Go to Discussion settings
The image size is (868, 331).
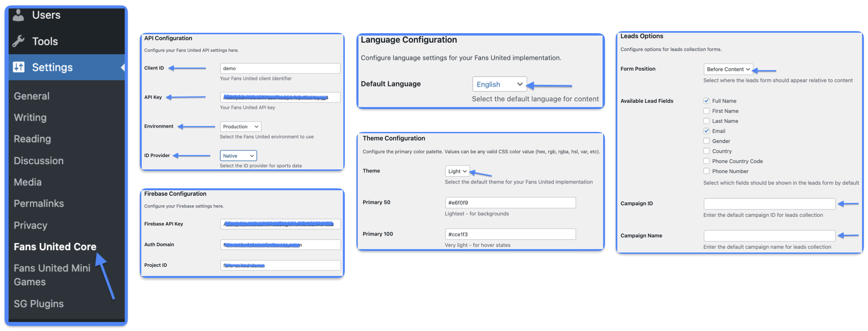(x=39, y=161)
